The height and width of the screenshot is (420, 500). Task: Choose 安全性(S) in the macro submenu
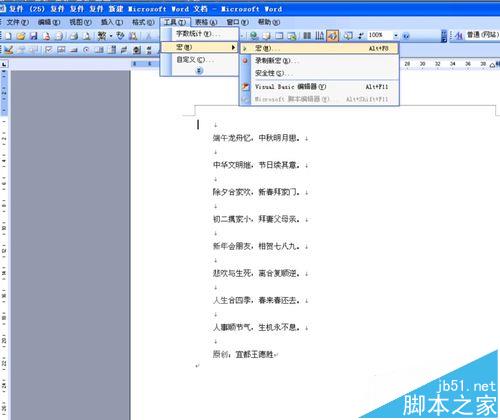point(319,73)
